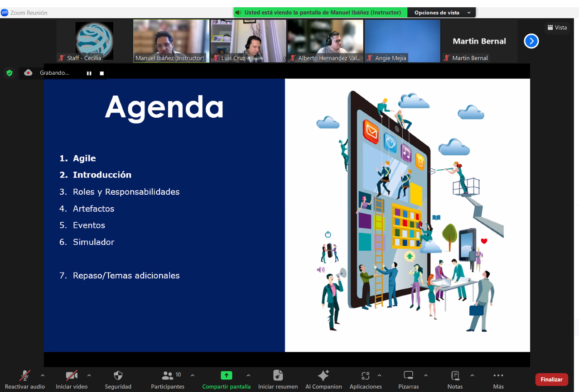Click Compartir pantalla button
Screen dimensions: 579x392
click(226, 376)
